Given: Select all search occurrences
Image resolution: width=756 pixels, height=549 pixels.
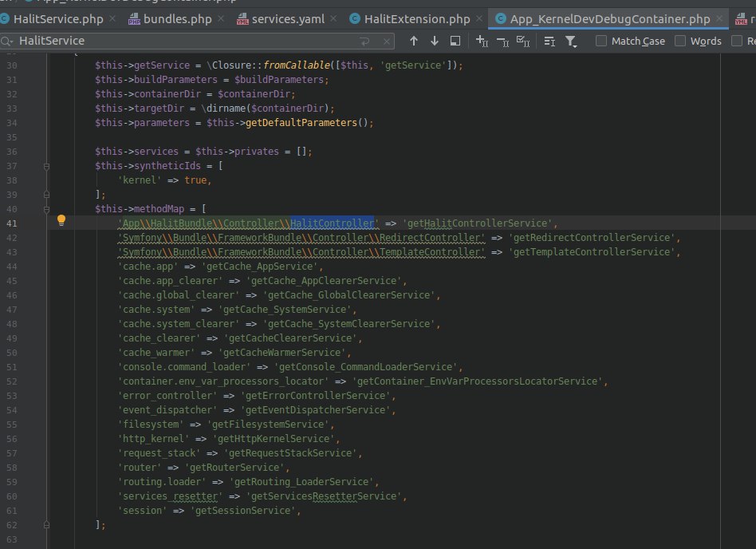Looking at the screenshot, I should point(523,41).
